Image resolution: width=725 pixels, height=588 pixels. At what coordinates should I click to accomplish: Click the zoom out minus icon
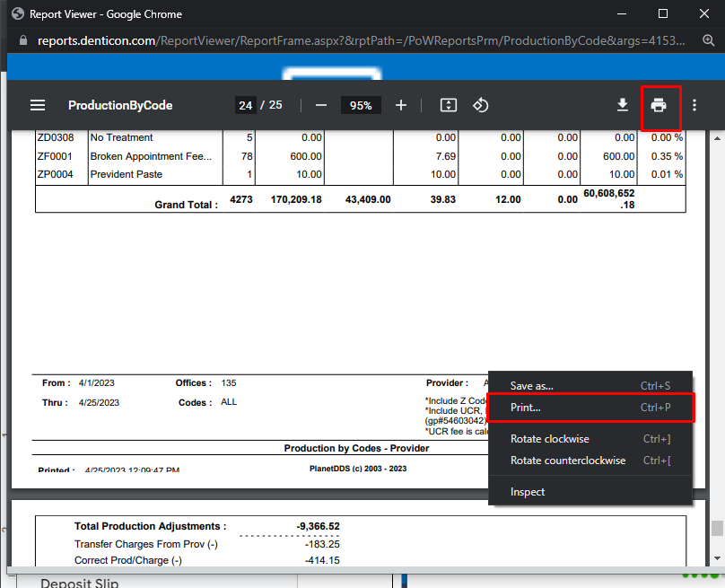click(321, 105)
